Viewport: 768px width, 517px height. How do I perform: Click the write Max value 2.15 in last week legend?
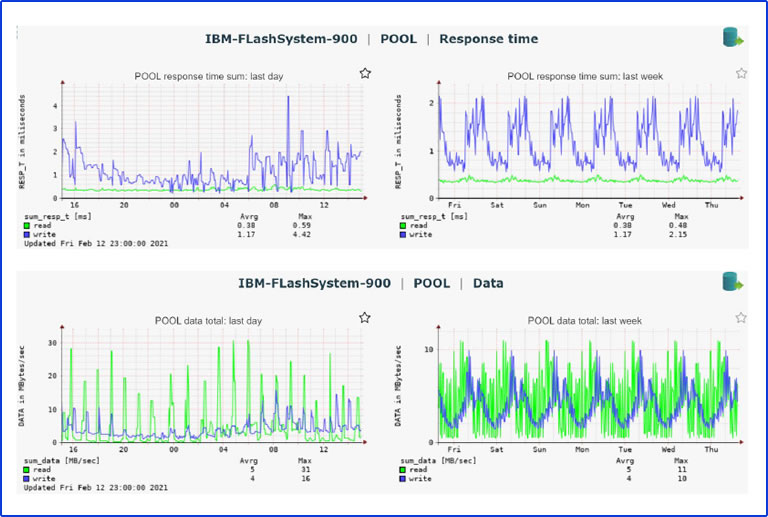pos(678,235)
